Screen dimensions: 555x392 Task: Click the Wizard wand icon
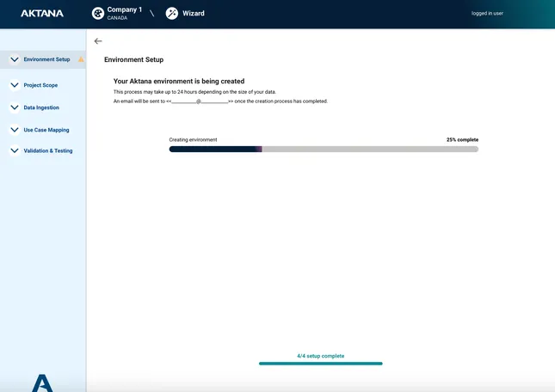pyautogui.click(x=172, y=14)
